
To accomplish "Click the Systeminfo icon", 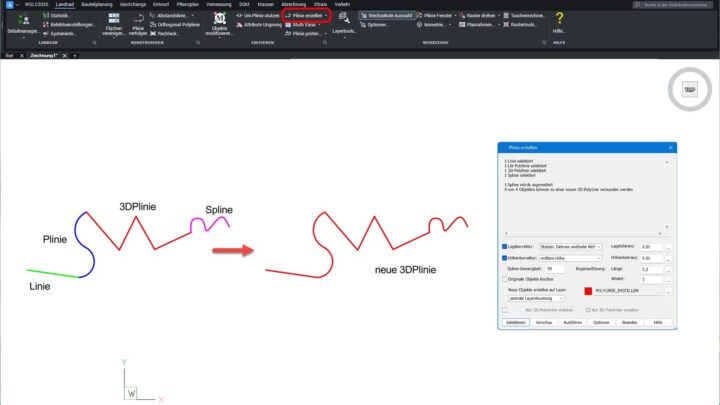I will (46, 34).
